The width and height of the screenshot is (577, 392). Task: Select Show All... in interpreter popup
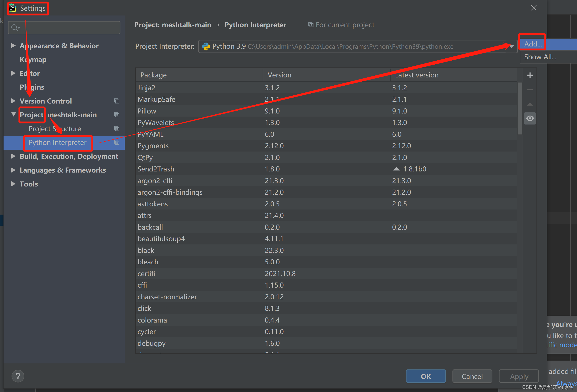540,57
